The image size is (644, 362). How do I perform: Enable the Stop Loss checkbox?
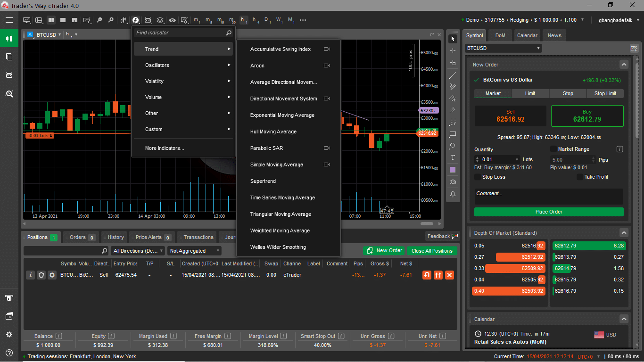478,177
